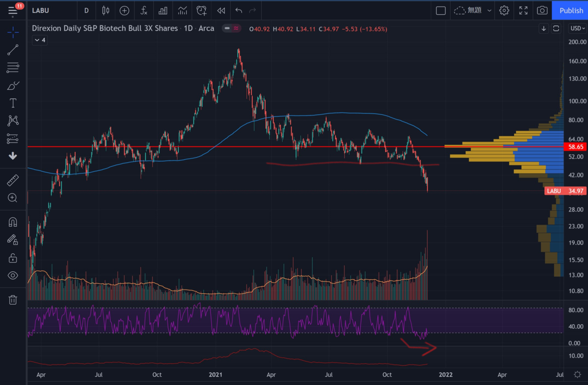Select the arrow-down icon tool
The height and width of the screenshot is (385, 588).
[13, 156]
